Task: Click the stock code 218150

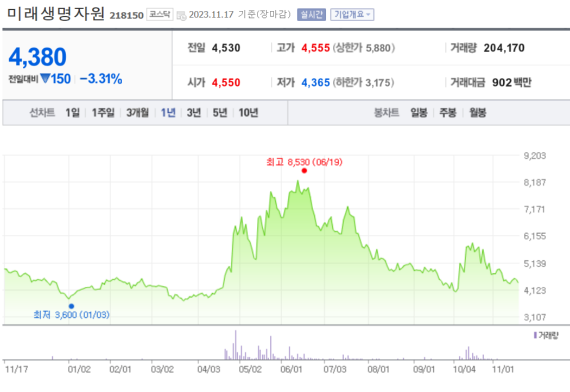Action: tap(126, 15)
